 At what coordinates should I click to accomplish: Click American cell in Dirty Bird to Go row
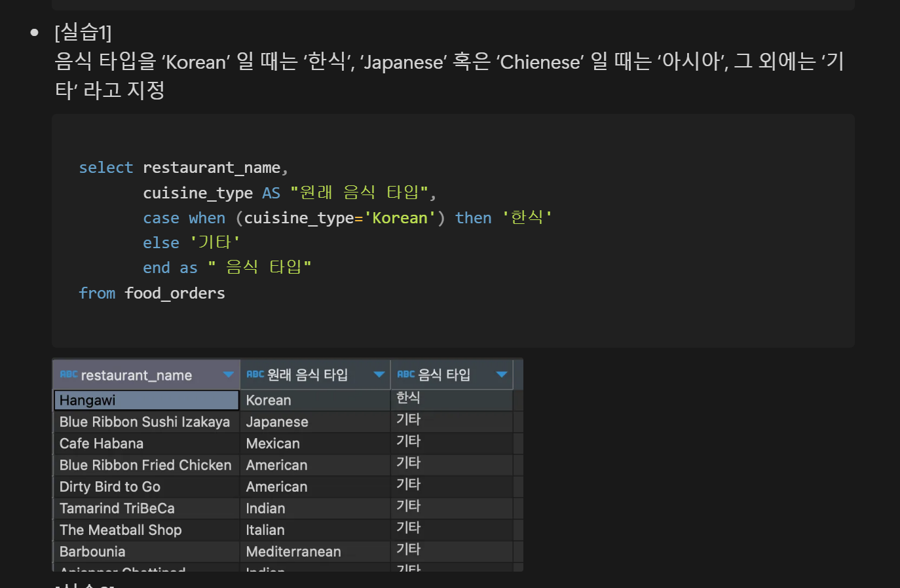pyautogui.click(x=315, y=487)
